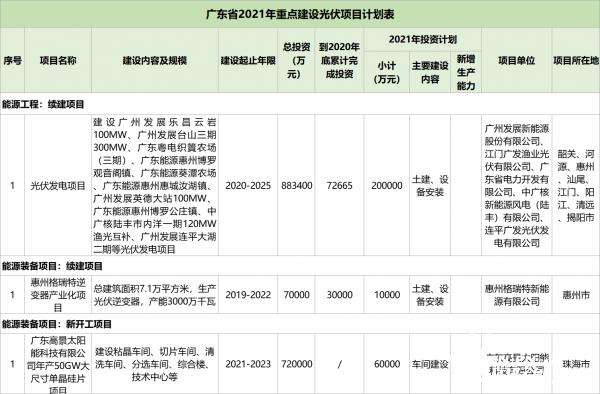Select the 光伏发电项目 name cell
The width and height of the screenshot is (600, 394).
click(58, 186)
